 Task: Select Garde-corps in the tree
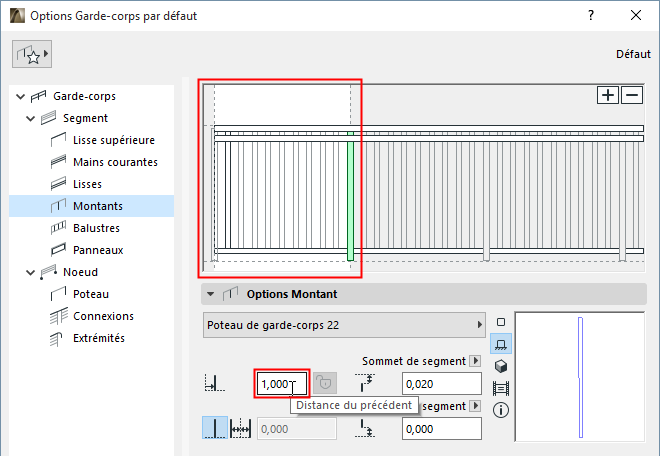click(x=84, y=96)
